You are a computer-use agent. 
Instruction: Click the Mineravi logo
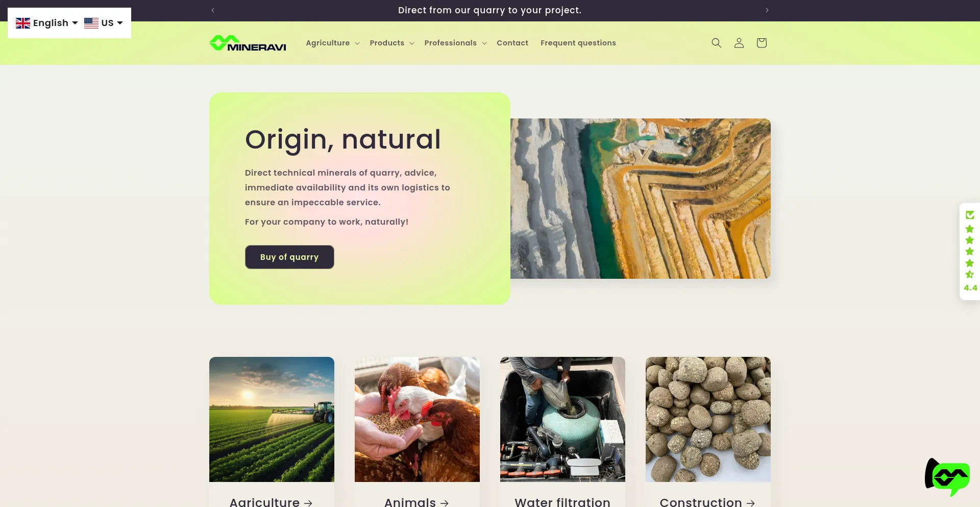(248, 43)
